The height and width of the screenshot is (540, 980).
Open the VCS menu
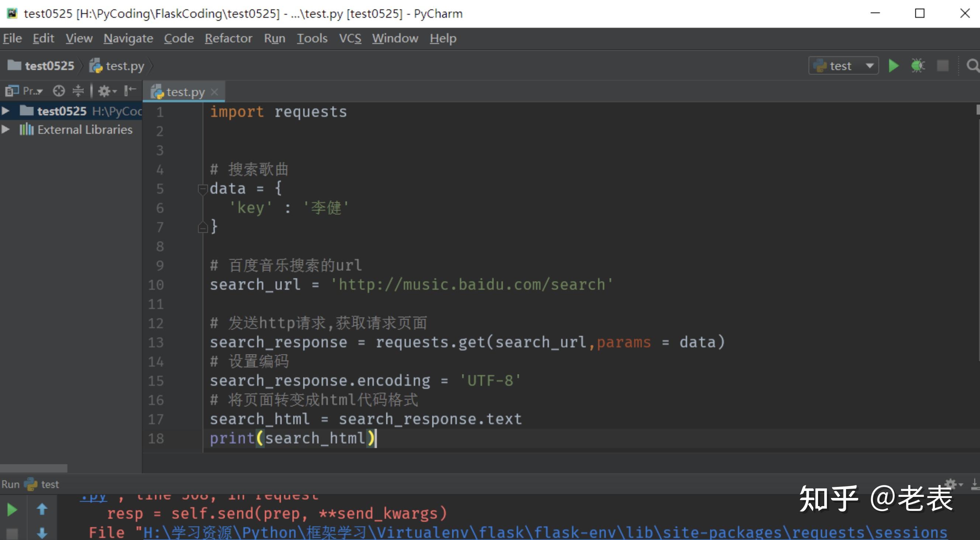[x=350, y=38]
